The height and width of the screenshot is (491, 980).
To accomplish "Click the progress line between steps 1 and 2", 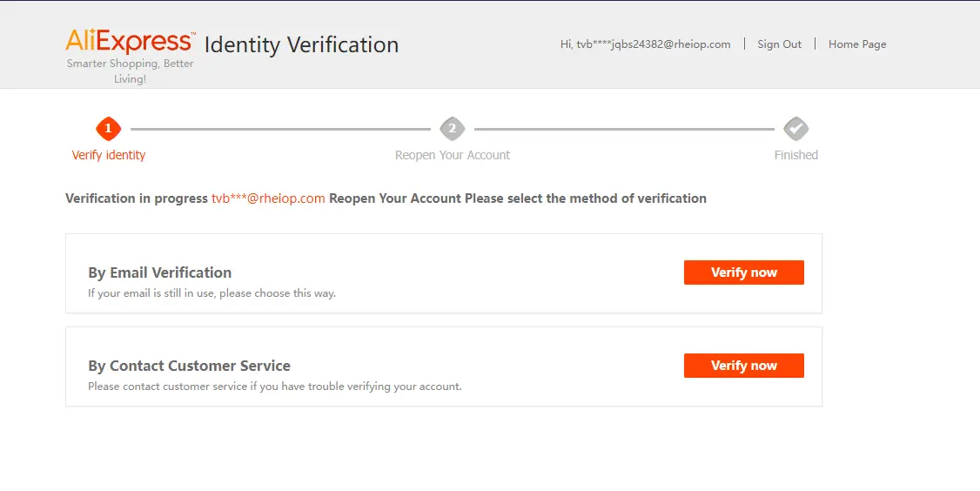I will point(280,130).
